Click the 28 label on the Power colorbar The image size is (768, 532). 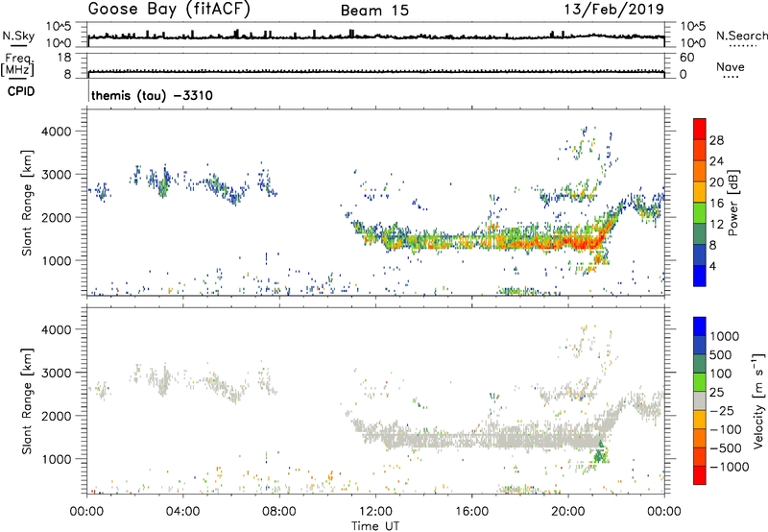coord(716,140)
